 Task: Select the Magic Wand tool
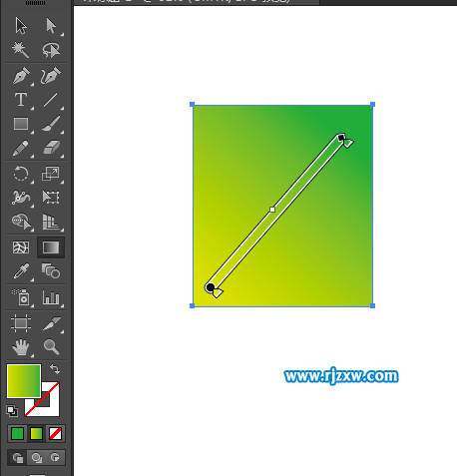tap(21, 50)
